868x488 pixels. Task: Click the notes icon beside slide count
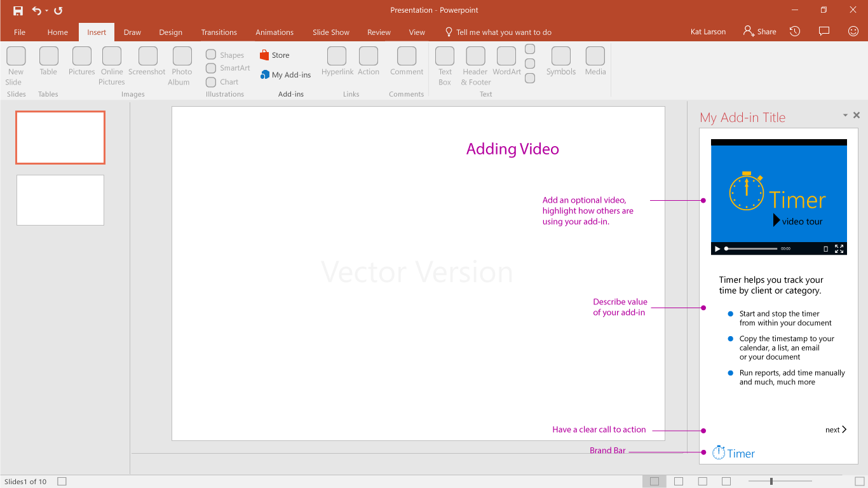(62, 482)
